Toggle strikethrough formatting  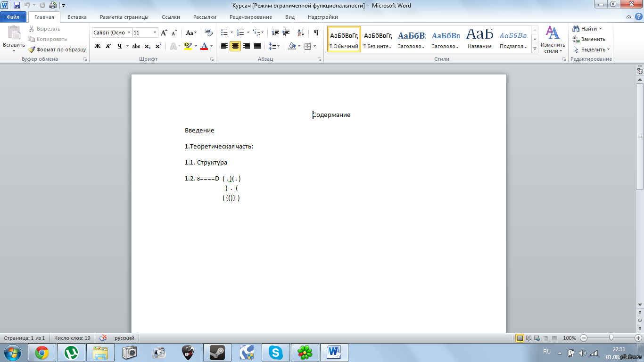coord(136,46)
